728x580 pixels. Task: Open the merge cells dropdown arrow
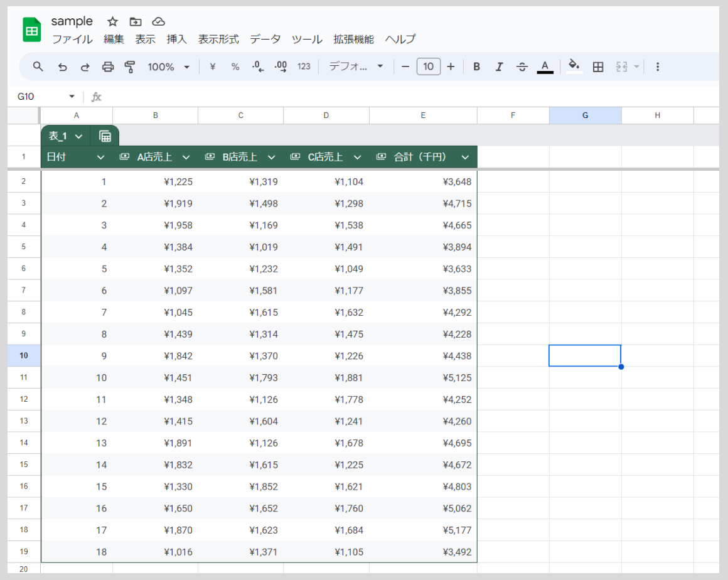click(x=636, y=67)
